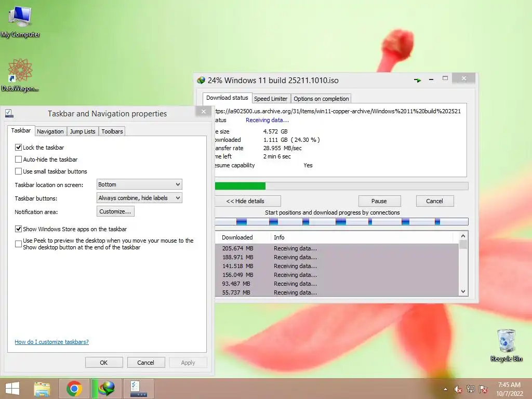Click scroll down arrow in connections list

pyautogui.click(x=463, y=291)
